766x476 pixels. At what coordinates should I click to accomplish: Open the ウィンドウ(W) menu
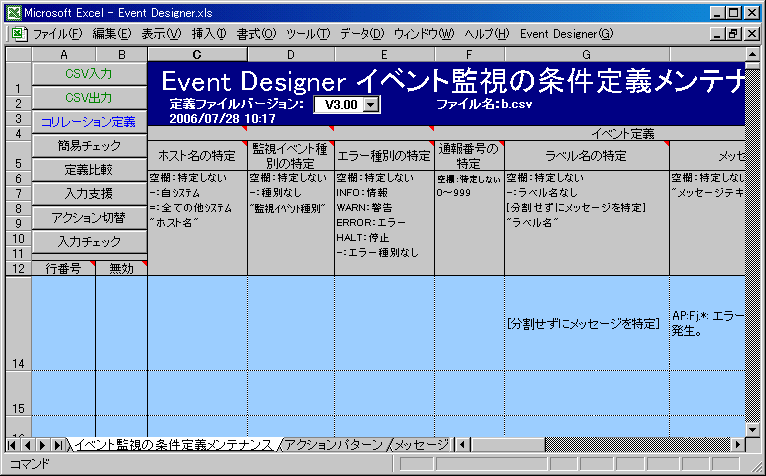[x=424, y=34]
